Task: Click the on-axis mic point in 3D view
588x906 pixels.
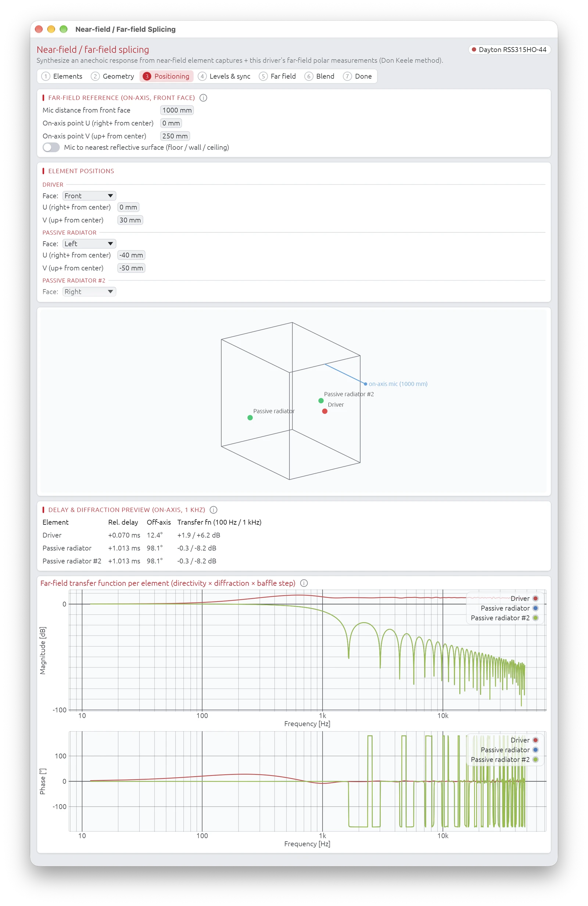Action: coord(365,384)
